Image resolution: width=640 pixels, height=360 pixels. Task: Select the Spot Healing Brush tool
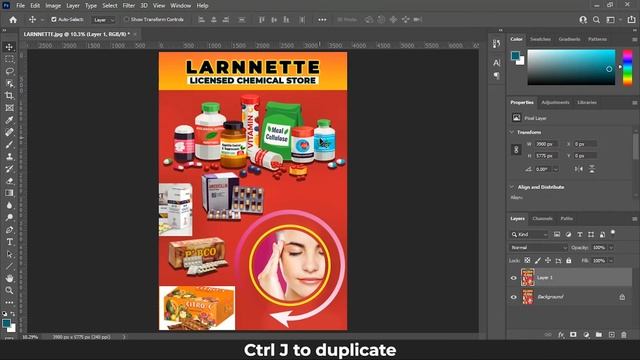tap(9, 132)
